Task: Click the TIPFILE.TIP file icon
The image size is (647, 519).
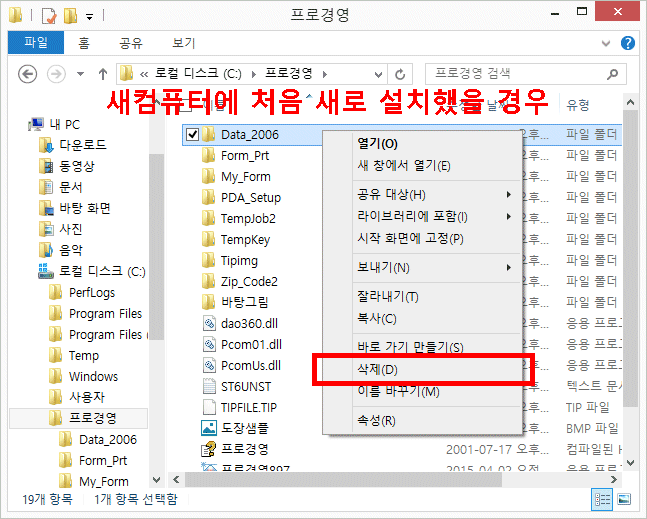Action: [x=209, y=408]
